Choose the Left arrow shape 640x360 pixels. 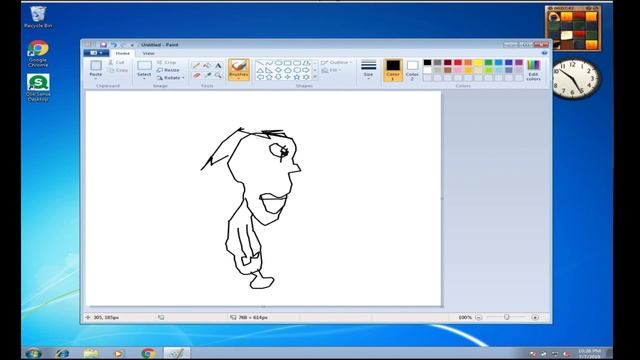click(x=260, y=77)
